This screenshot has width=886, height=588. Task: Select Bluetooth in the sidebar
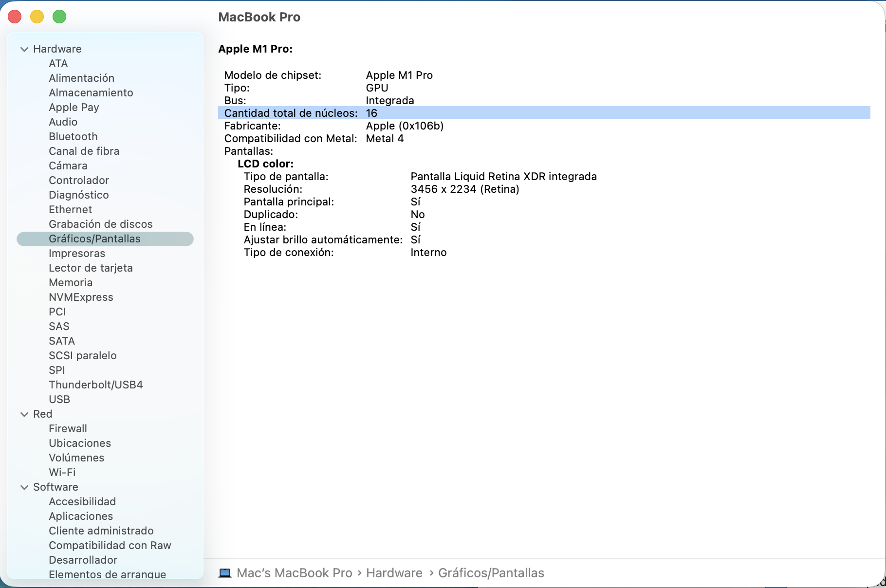coord(73,136)
